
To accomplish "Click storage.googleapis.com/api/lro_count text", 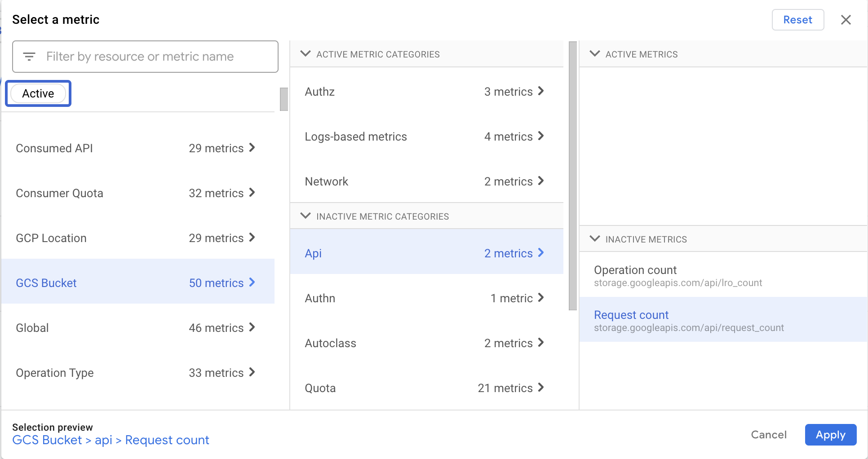I will point(678,283).
